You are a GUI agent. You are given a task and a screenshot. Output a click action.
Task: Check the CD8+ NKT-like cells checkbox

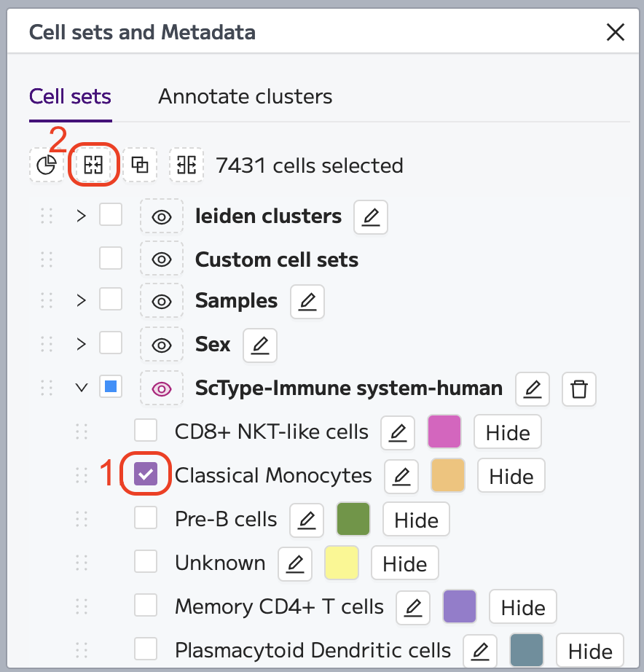[x=146, y=430]
